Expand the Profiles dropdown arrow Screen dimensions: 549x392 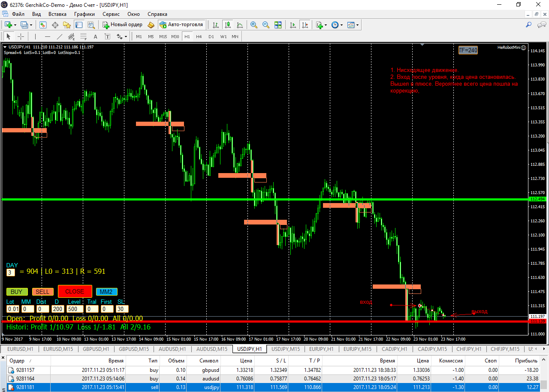(x=31, y=25)
